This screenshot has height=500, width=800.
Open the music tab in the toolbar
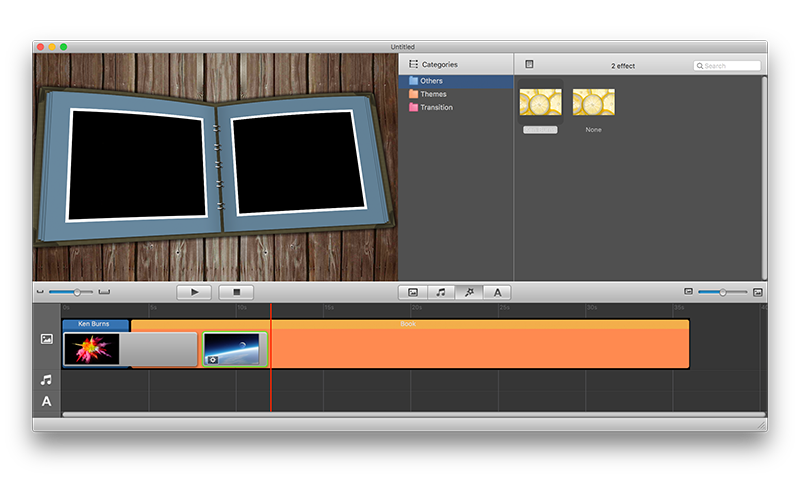[440, 292]
